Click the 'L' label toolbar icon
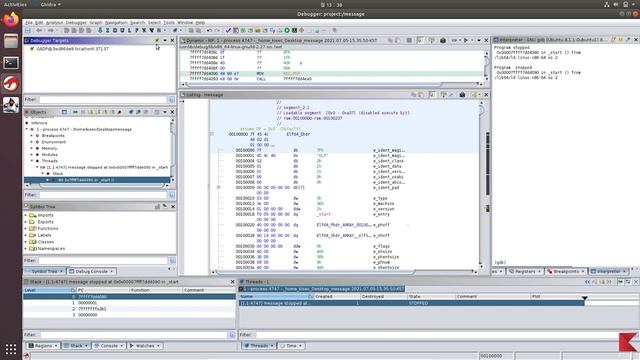The height and width of the screenshot is (360, 640). [x=129, y=30]
